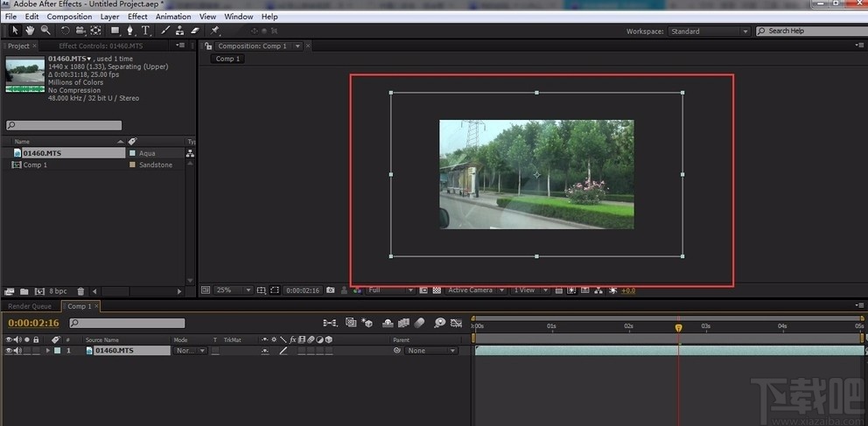Select the Horizontal Type tool

[x=145, y=31]
